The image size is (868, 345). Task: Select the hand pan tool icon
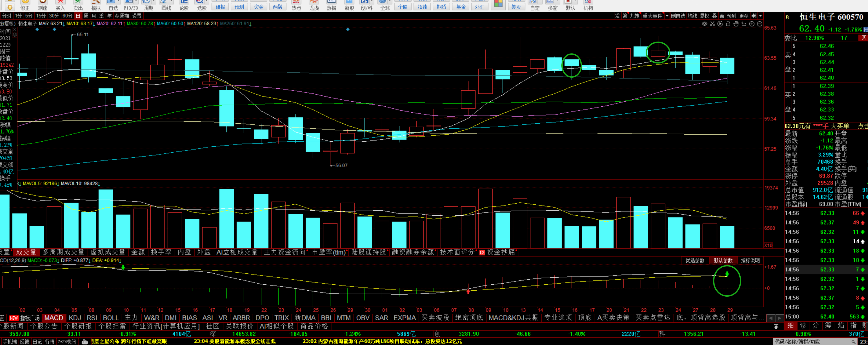click(736, 24)
